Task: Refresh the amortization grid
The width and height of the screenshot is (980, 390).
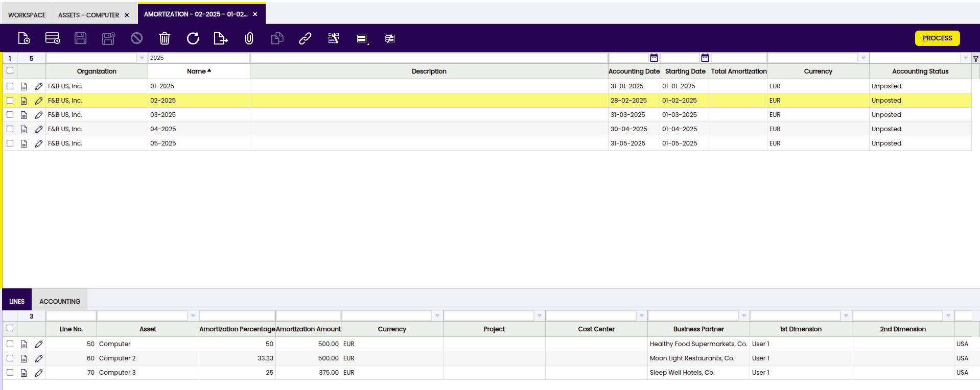Action: (x=193, y=38)
